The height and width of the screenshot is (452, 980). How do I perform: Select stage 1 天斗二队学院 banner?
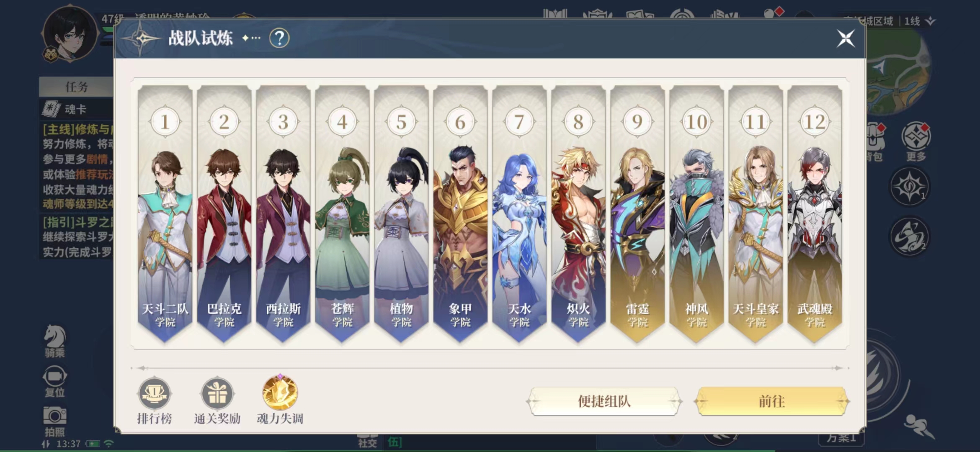(x=165, y=214)
